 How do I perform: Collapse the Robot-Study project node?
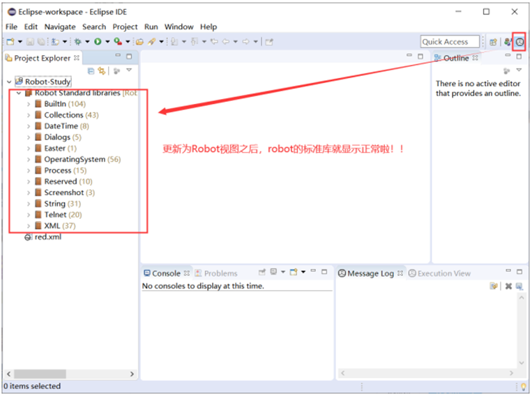tap(9, 82)
